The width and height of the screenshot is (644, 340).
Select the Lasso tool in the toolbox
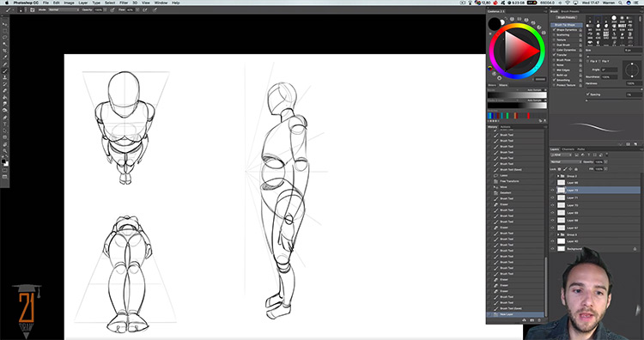click(x=5, y=37)
